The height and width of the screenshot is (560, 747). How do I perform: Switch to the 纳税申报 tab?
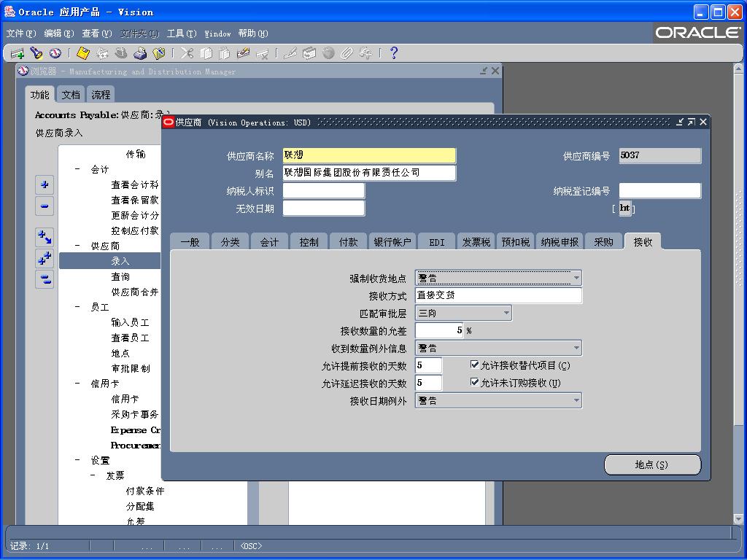pos(560,242)
